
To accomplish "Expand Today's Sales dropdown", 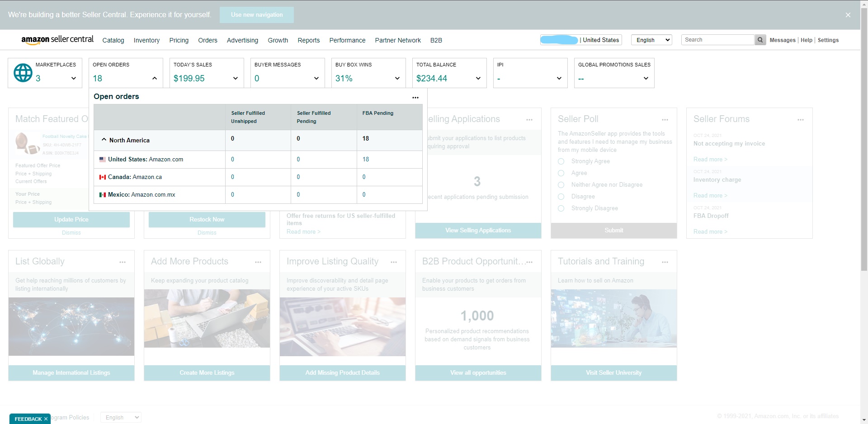I will tap(236, 78).
